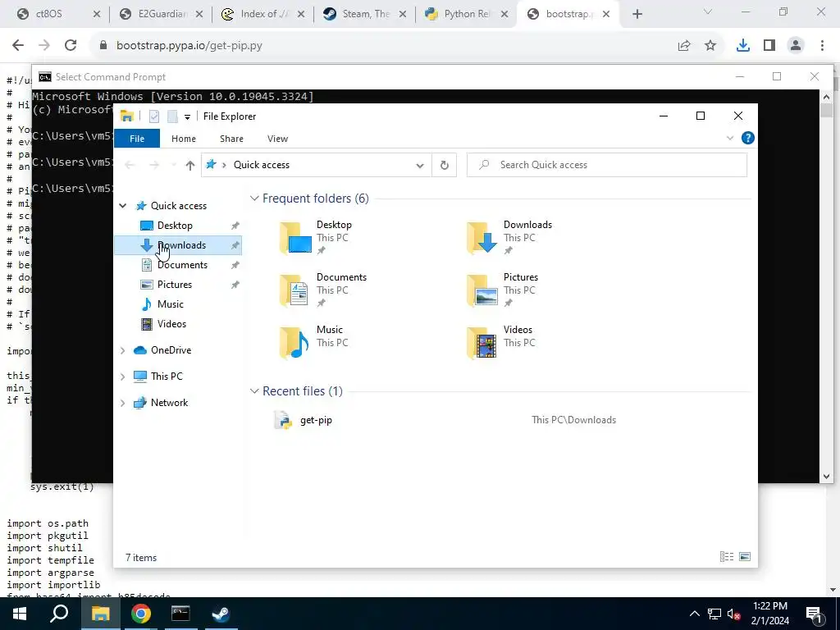The width and height of the screenshot is (840, 630).
Task: Expand the File Explorer ribbon chevron
Action: coord(729,138)
